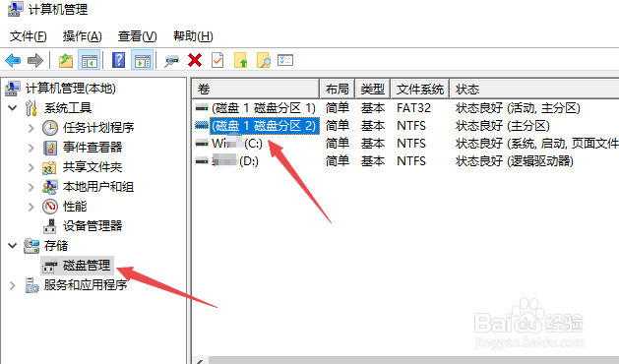The width and height of the screenshot is (619, 364).
Task: Sort by the 文件系统 column header
Action: tap(419, 90)
